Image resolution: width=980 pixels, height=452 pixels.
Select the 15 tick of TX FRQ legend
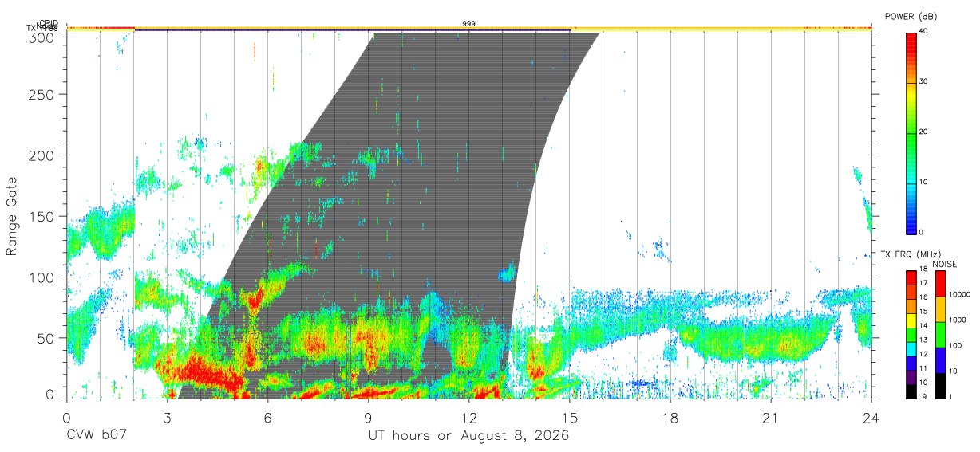[x=924, y=311]
